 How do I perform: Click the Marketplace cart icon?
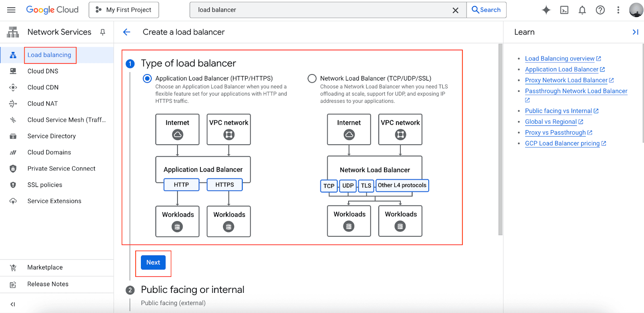(x=13, y=267)
